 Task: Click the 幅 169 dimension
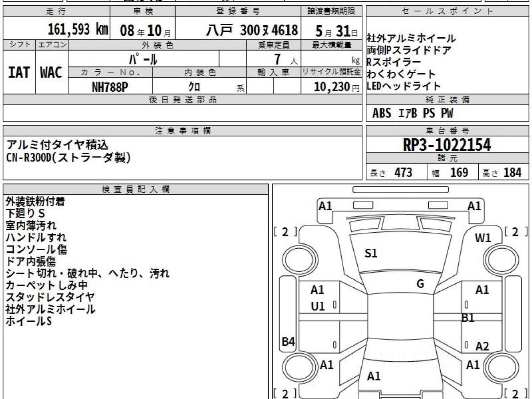coord(450,172)
